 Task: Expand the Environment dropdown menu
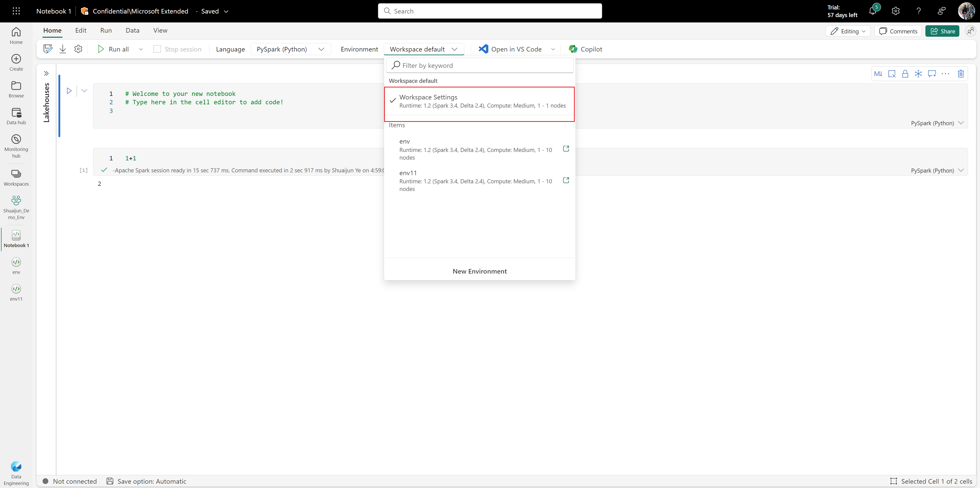point(423,49)
